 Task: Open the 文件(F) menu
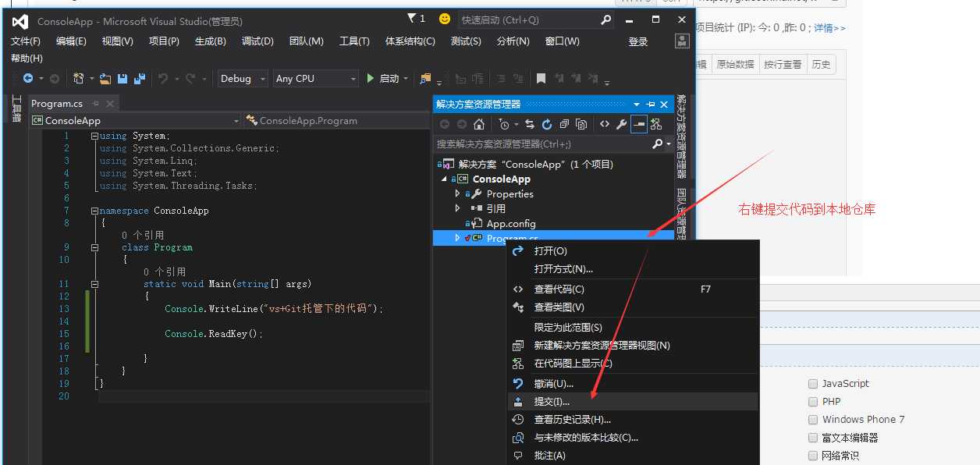coord(26,41)
